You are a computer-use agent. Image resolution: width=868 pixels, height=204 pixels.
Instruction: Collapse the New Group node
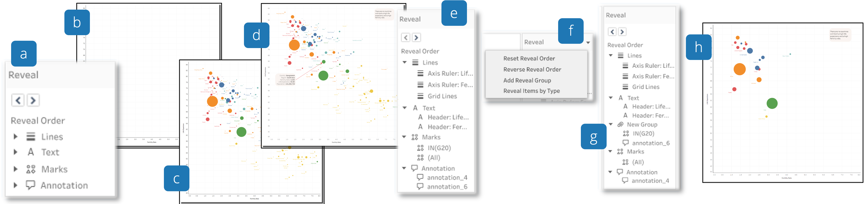point(611,124)
